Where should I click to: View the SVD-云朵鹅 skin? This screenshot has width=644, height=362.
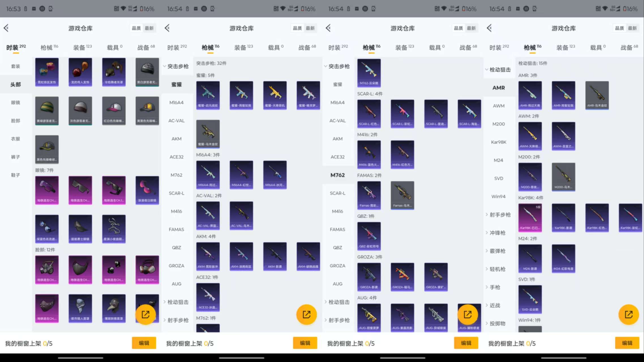click(x=530, y=300)
